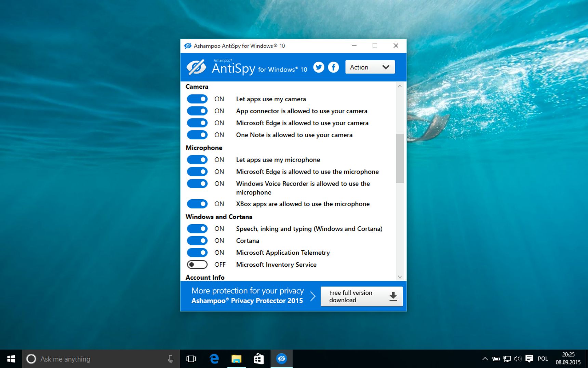588x368 pixels.
Task: Toggle Let apps use my microphone
Action: (x=197, y=160)
